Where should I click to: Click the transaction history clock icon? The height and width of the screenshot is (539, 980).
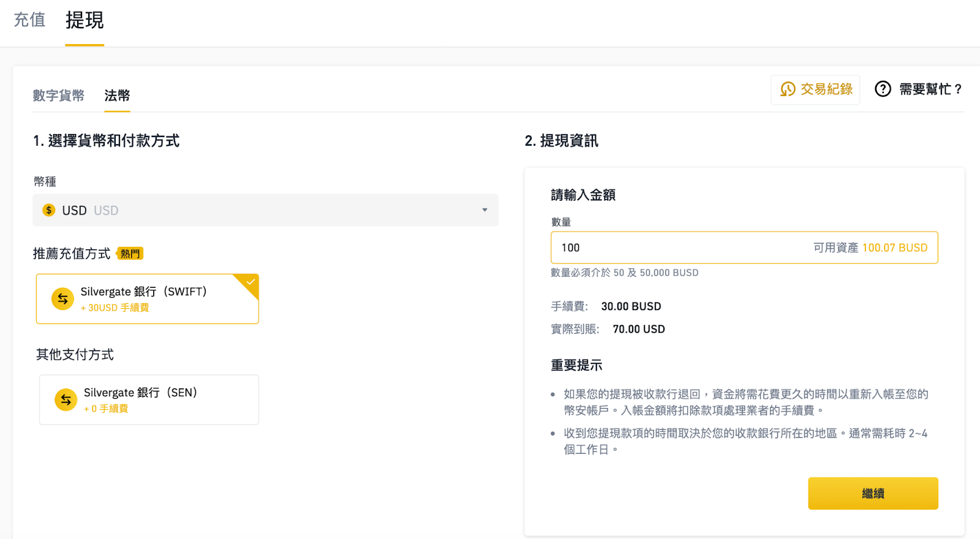(x=788, y=89)
